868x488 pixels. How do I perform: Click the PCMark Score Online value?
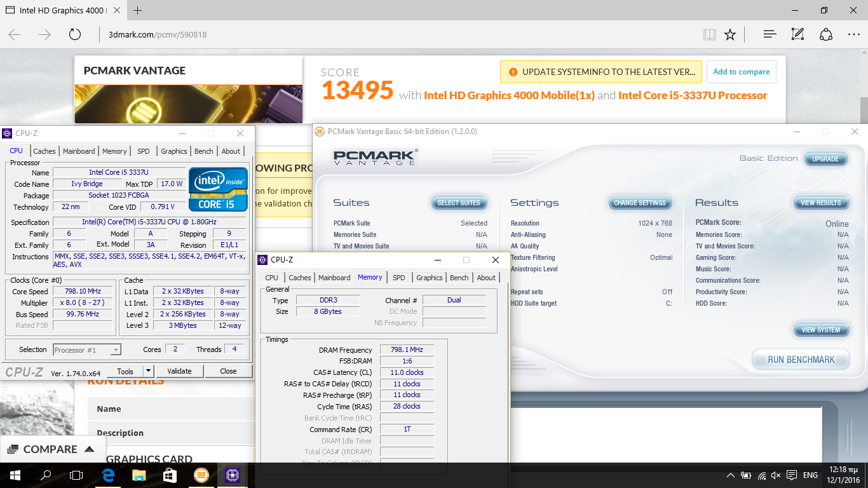click(837, 224)
